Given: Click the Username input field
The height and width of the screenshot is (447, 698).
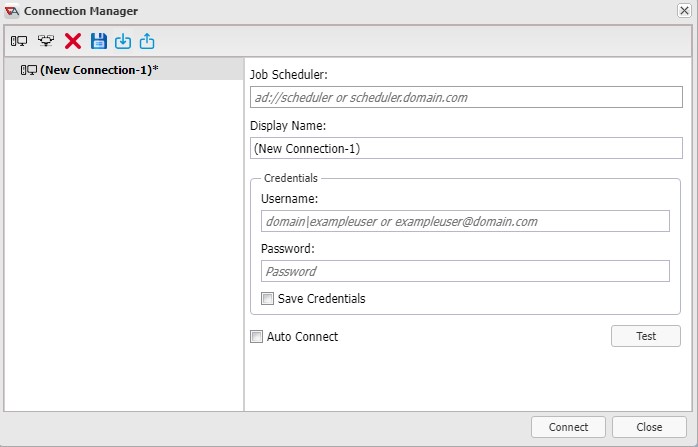Looking at the screenshot, I should point(465,221).
